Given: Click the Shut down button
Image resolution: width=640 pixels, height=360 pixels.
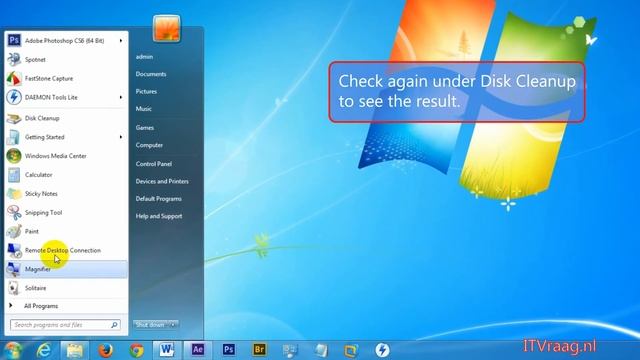Looking at the screenshot, I should pyautogui.click(x=151, y=325).
